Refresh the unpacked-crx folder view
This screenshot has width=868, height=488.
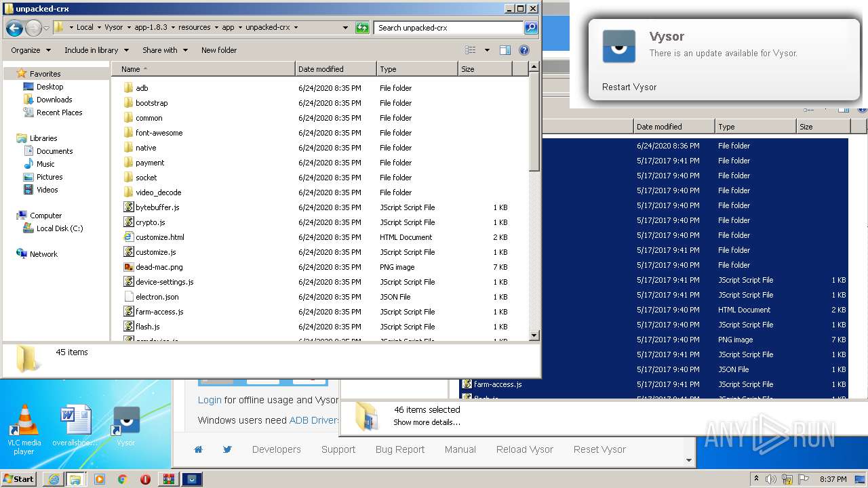pyautogui.click(x=363, y=28)
